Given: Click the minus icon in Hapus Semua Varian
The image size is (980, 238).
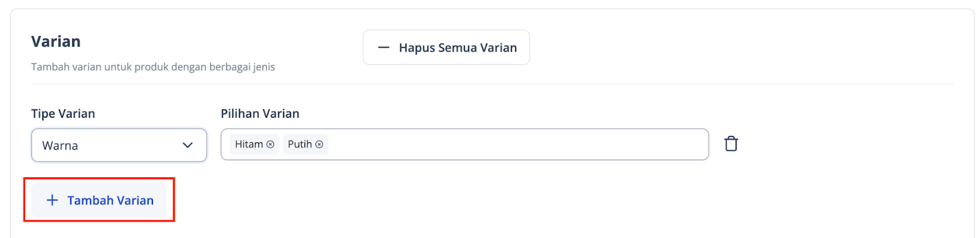Looking at the screenshot, I should 383,47.
